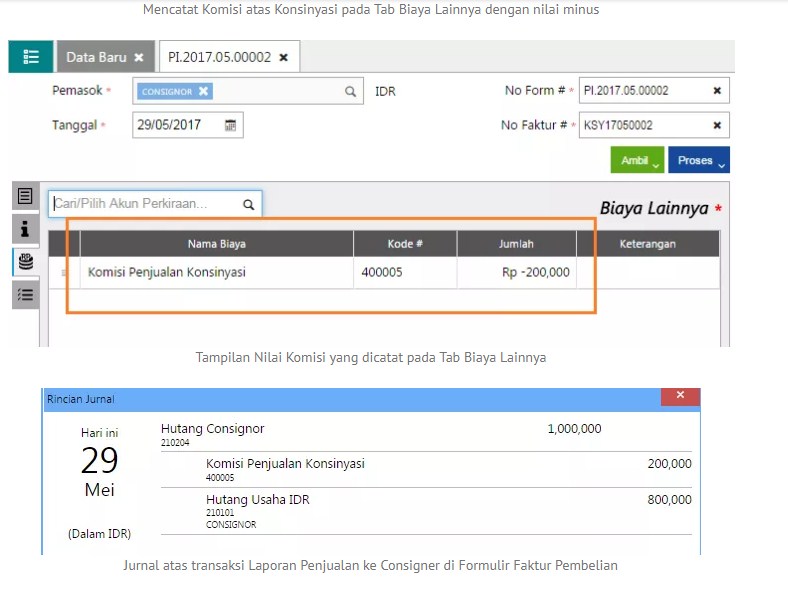The image size is (788, 589).
Task: Open the info sidebar tab icon
Action: pyautogui.click(x=25, y=228)
